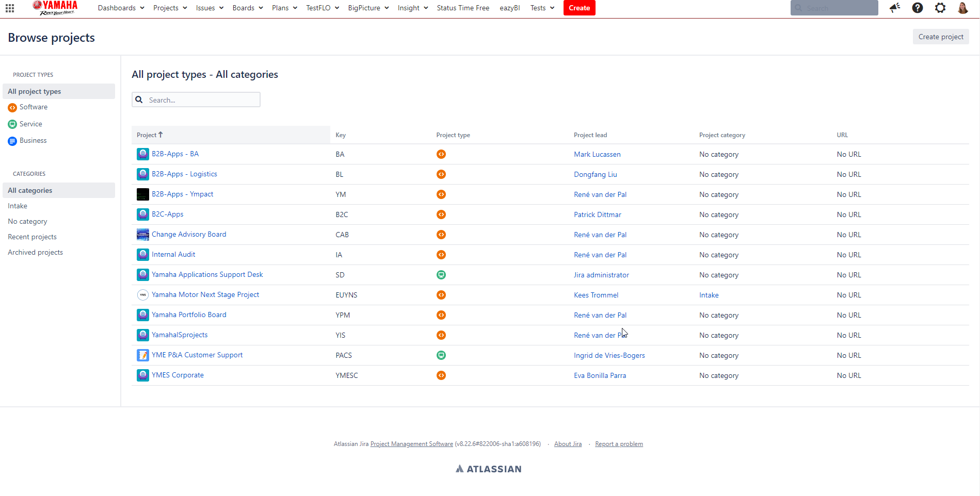Open the Intake category link in EUYNS row
This screenshot has width=980, height=496.
tap(709, 295)
